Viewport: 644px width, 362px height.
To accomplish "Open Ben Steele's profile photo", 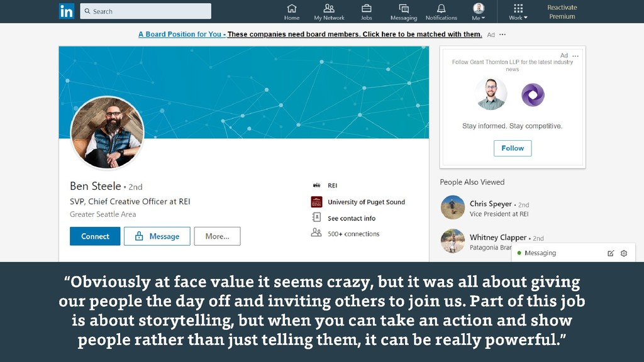I will click(107, 133).
